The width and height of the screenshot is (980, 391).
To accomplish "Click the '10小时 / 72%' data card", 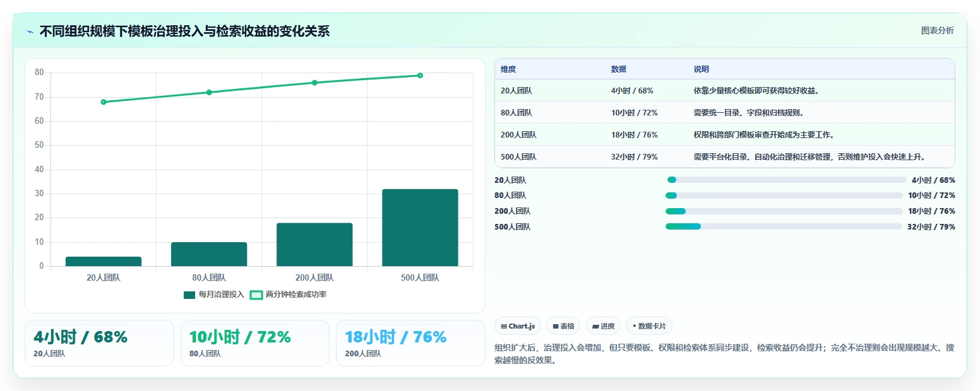I will point(255,343).
